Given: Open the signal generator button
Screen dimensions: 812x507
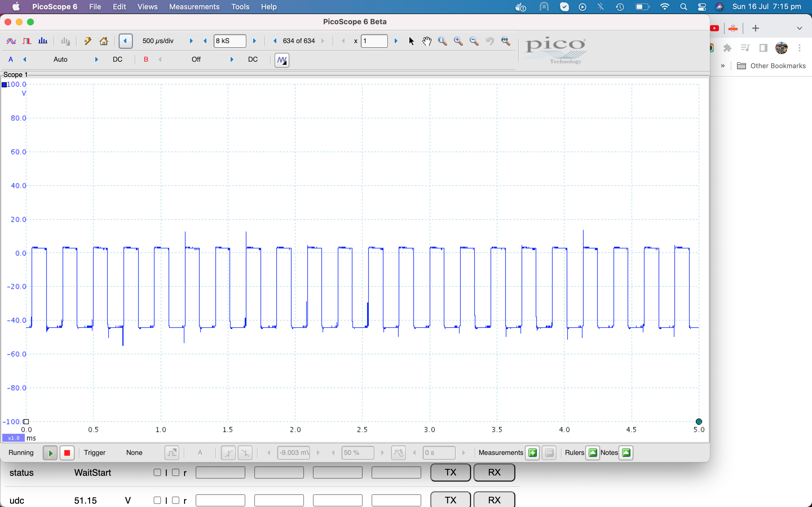Looking at the screenshot, I should coord(282,60).
